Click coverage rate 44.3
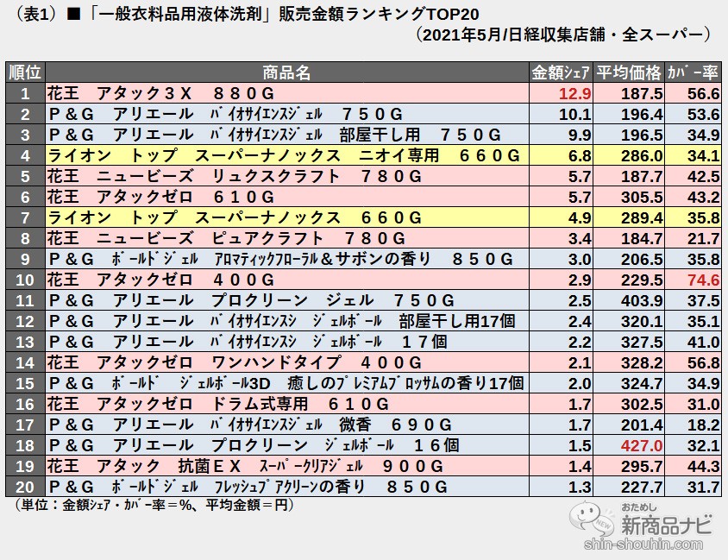 click(703, 466)
